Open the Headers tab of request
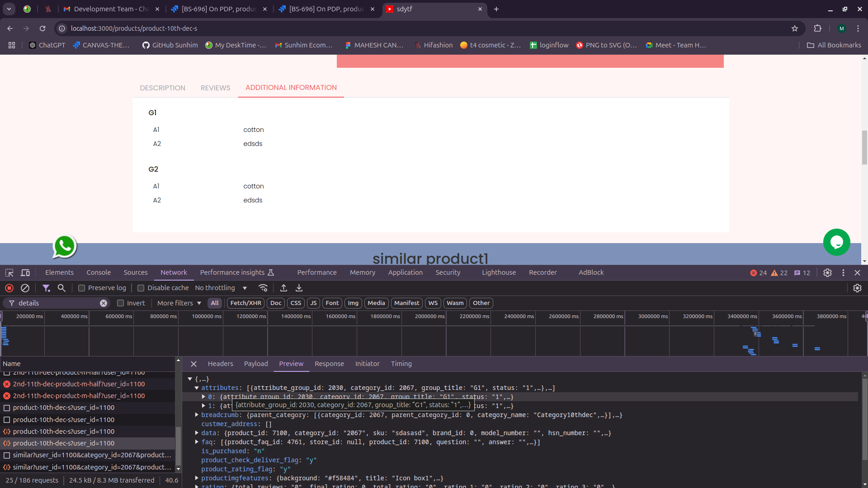868x488 pixels. click(220, 364)
